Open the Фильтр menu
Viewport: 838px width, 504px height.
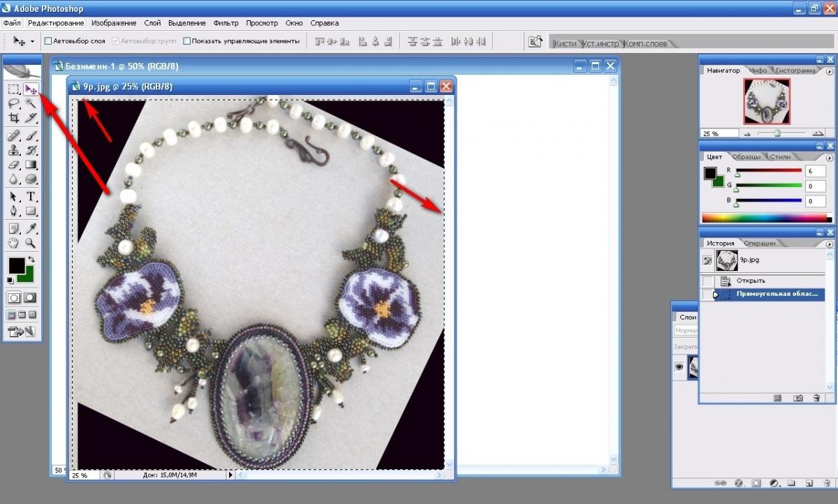pyautogui.click(x=226, y=23)
